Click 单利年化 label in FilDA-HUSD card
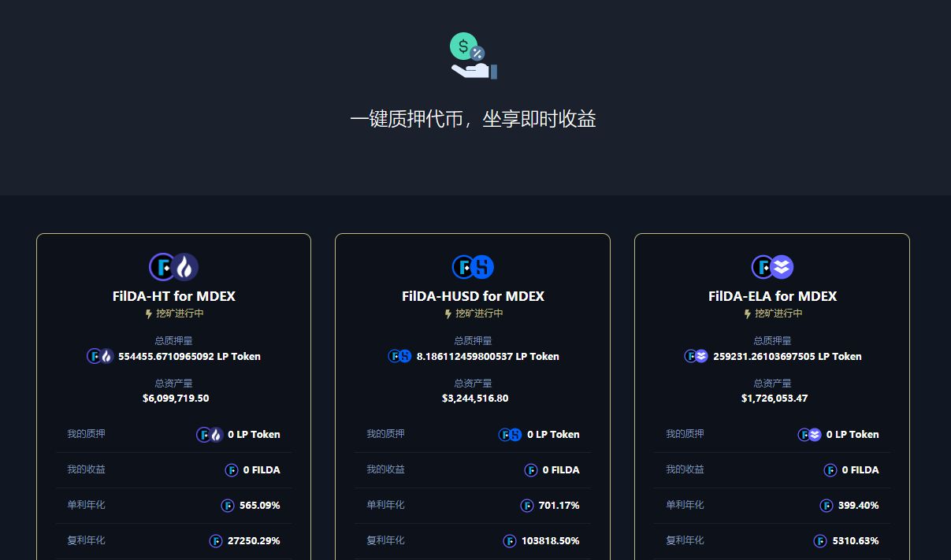Viewport: 951px width, 560px height. [x=385, y=505]
